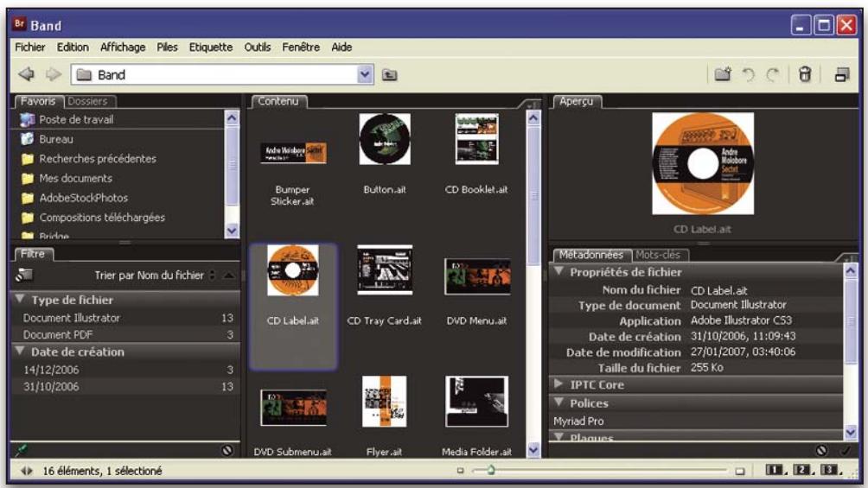Open the Etiquette menu
Viewport: 868px width, 488px height.
(x=211, y=48)
